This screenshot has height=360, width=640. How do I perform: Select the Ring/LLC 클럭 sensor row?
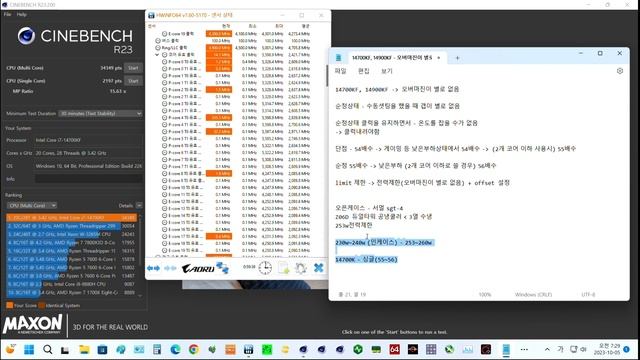pos(233,48)
